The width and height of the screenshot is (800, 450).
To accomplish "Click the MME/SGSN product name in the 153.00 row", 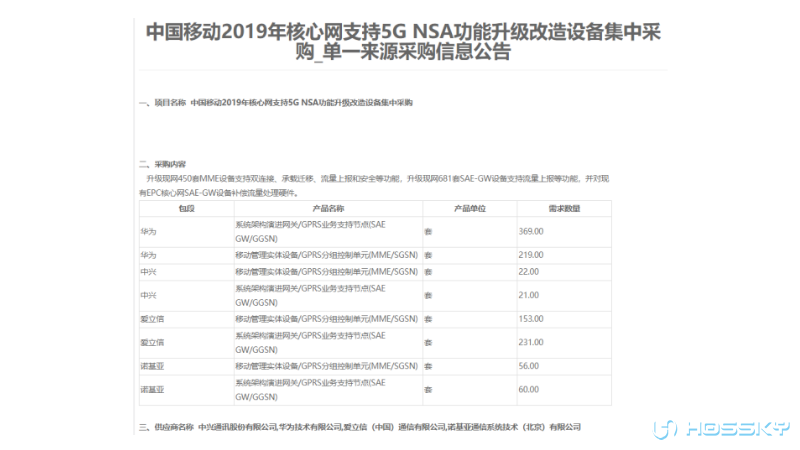I will coord(327,319).
